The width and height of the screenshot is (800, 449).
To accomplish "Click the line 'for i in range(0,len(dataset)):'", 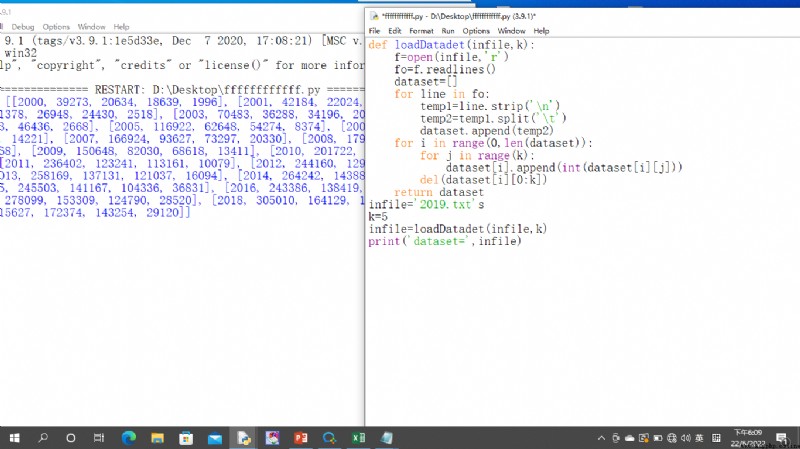I will pyautogui.click(x=493, y=143).
